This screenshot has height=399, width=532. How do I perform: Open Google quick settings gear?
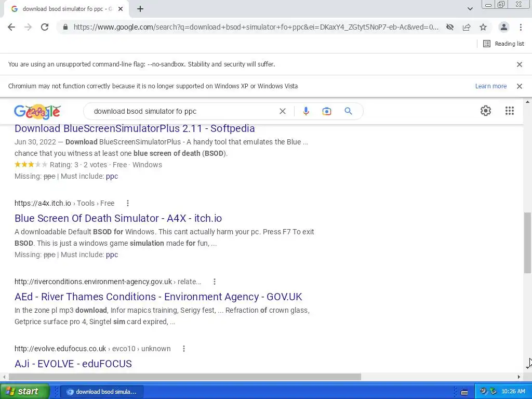[x=486, y=111]
